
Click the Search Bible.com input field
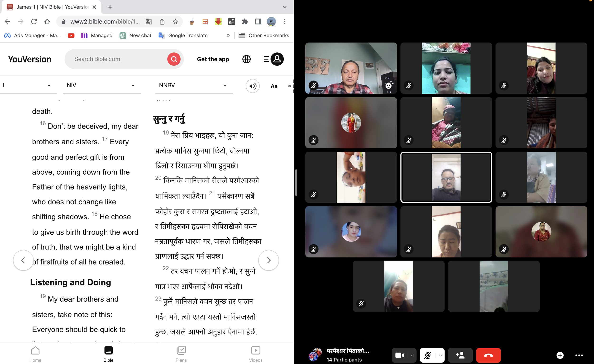click(x=116, y=59)
